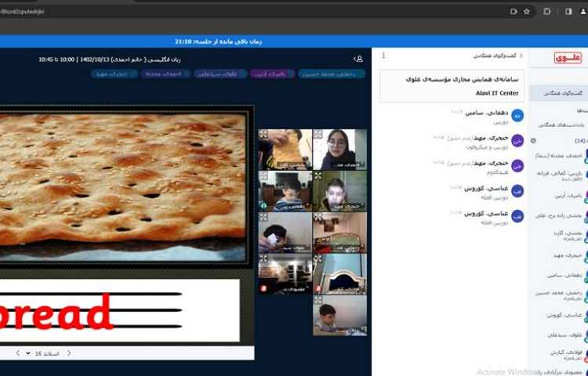Viewport: 588px width, 376px height.
Task: Go to the next slide arrow
Action: tap(18, 353)
